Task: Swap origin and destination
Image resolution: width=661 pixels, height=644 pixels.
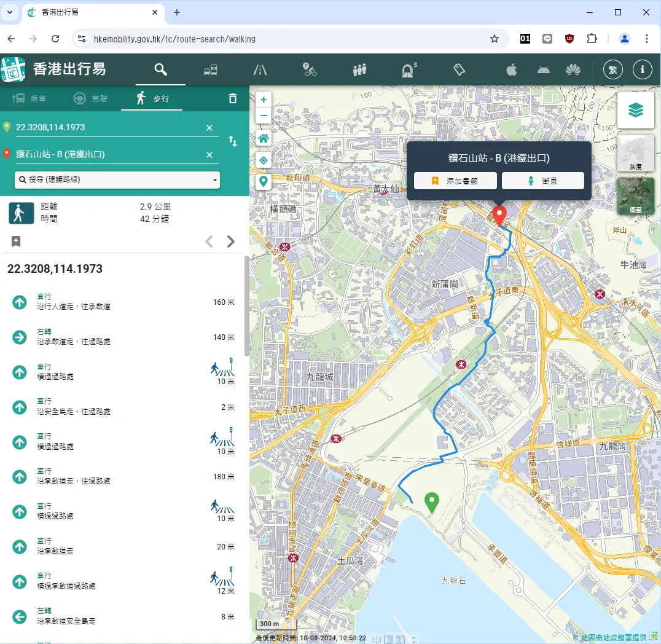Action: 233,141
